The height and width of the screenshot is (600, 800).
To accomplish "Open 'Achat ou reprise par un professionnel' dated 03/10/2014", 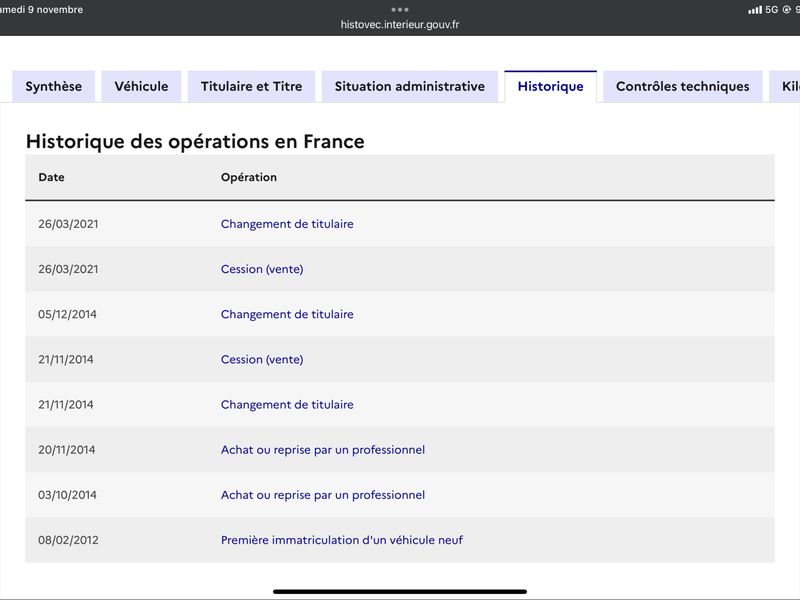I will pyautogui.click(x=323, y=495).
